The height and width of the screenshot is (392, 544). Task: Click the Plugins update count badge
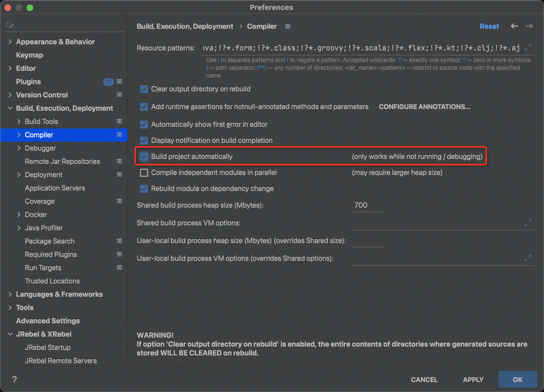click(108, 82)
